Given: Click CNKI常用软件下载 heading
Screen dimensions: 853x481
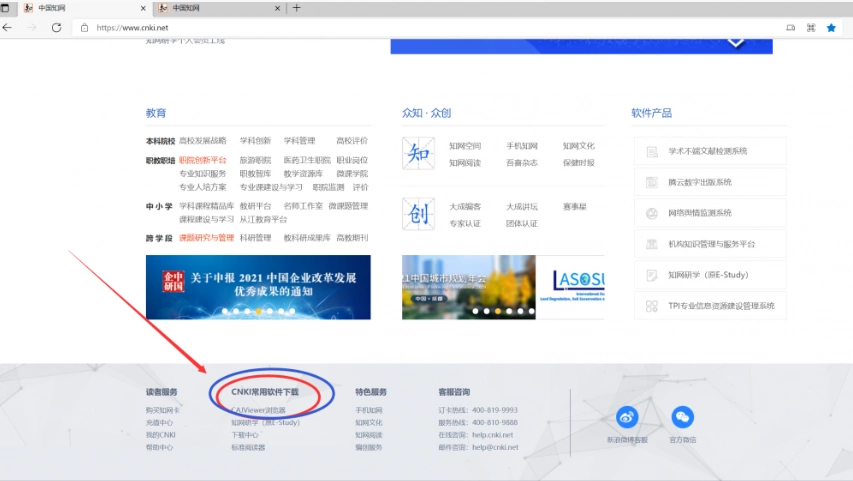Looking at the screenshot, I should tap(265, 392).
